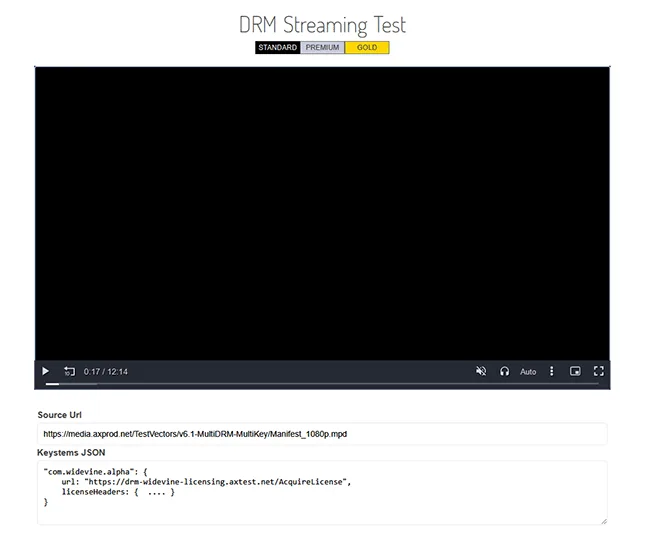Click the Keysystems JSON resize handle
Viewport: 650px width, 535px height.
click(602, 520)
